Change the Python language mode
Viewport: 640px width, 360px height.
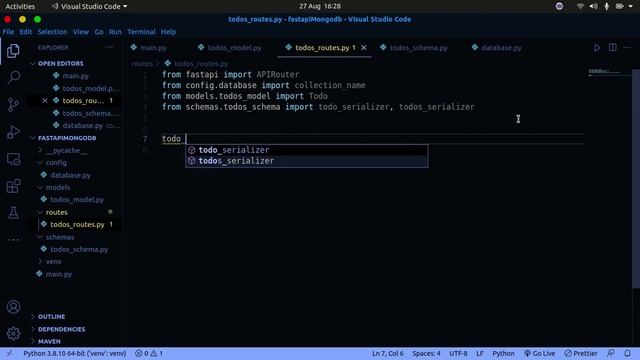pos(503,353)
